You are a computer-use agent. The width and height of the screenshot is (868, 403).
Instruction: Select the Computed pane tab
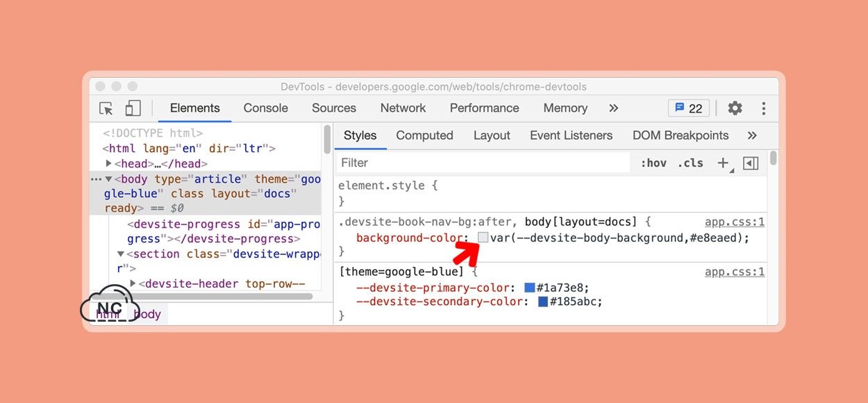[424, 135]
